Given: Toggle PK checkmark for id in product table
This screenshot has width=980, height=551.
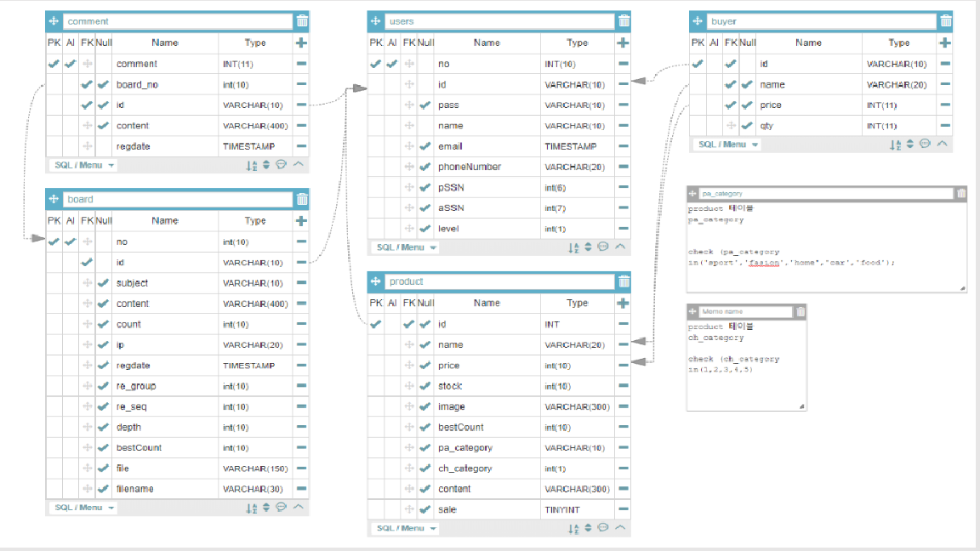Looking at the screenshot, I should click(376, 324).
